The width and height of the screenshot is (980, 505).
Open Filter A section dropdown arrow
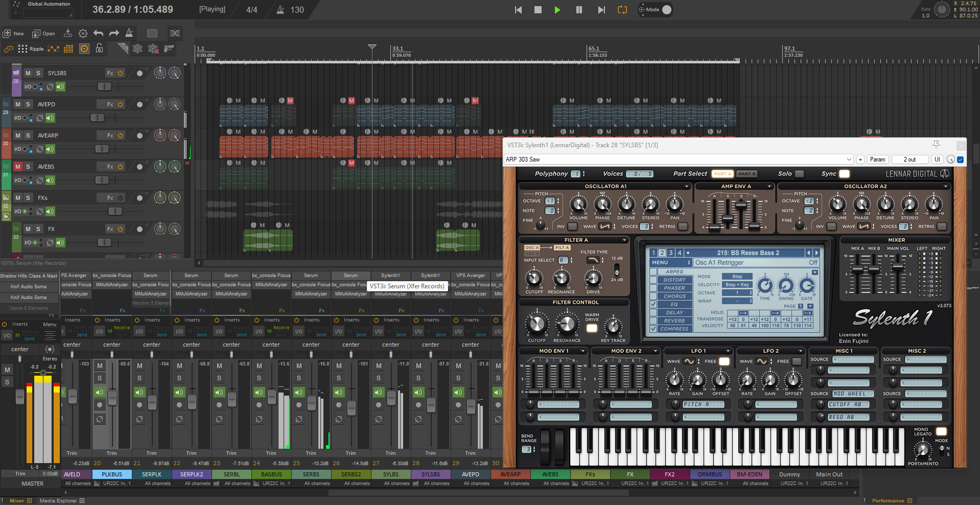(624, 240)
